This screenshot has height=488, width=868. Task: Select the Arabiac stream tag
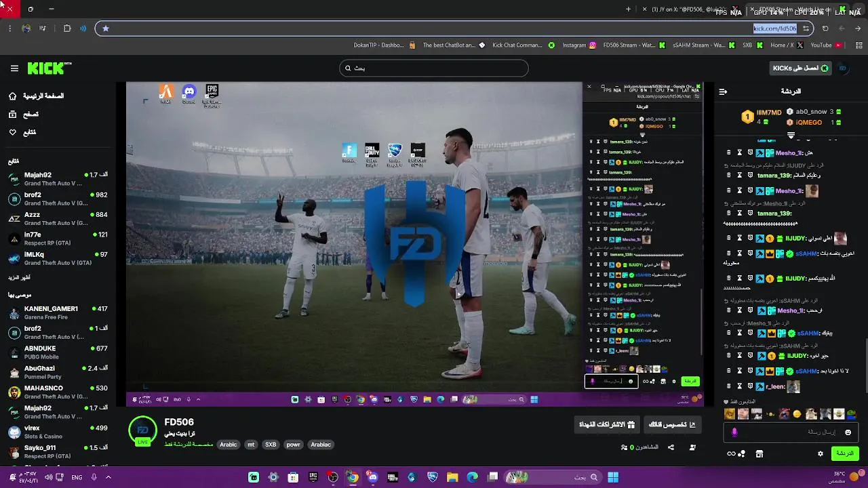point(321,445)
